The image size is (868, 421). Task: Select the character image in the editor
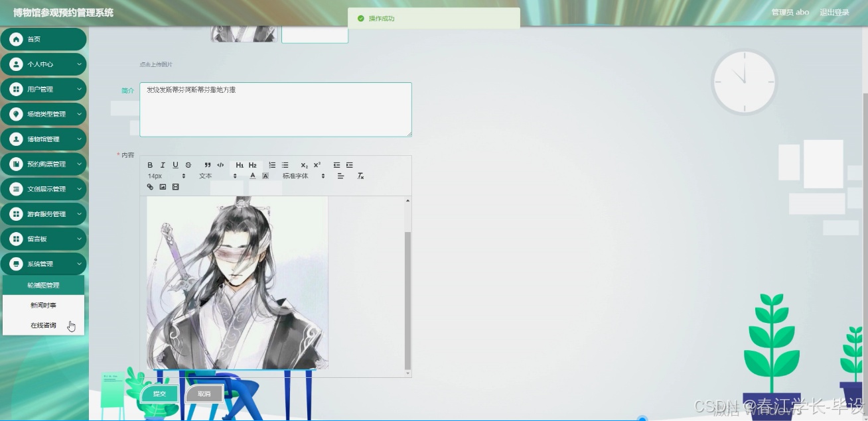click(237, 283)
